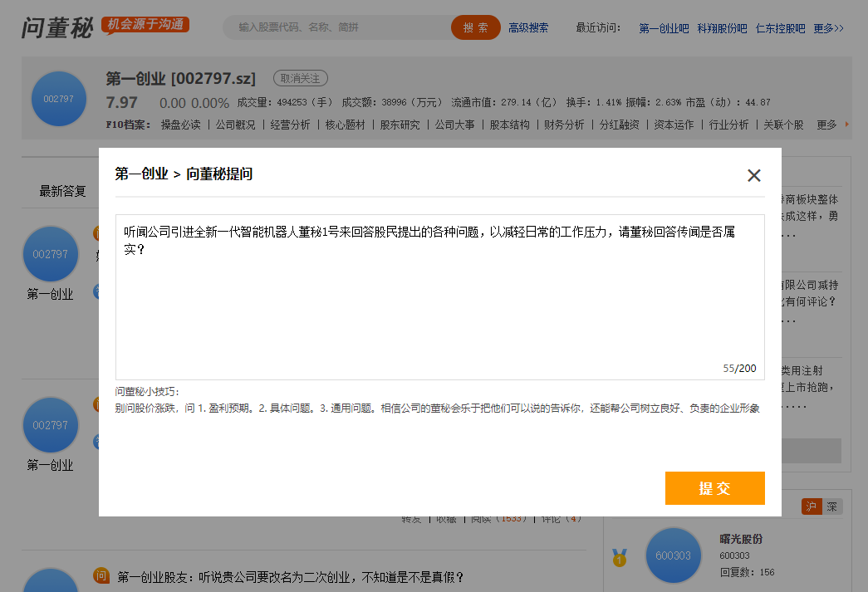868x592 pixels.
Task: Click the gold medal rank icon
Action: [620, 558]
